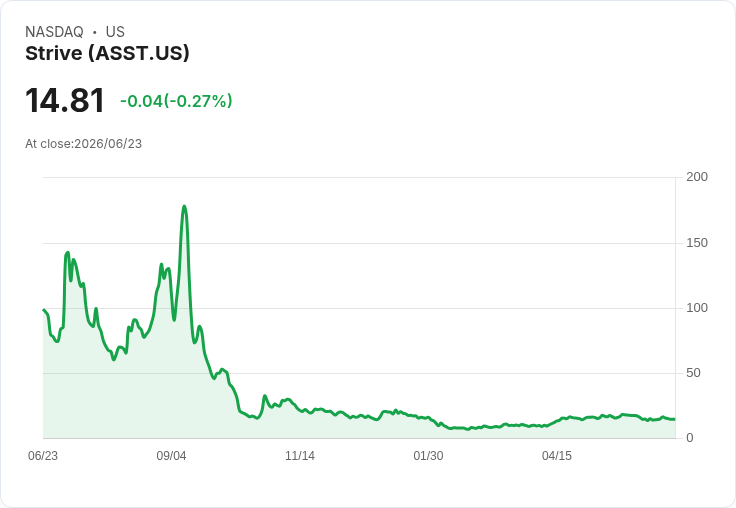Click the At close:2026/06/23 timestamp
Viewport: 736px width, 508px height.
click(84, 144)
